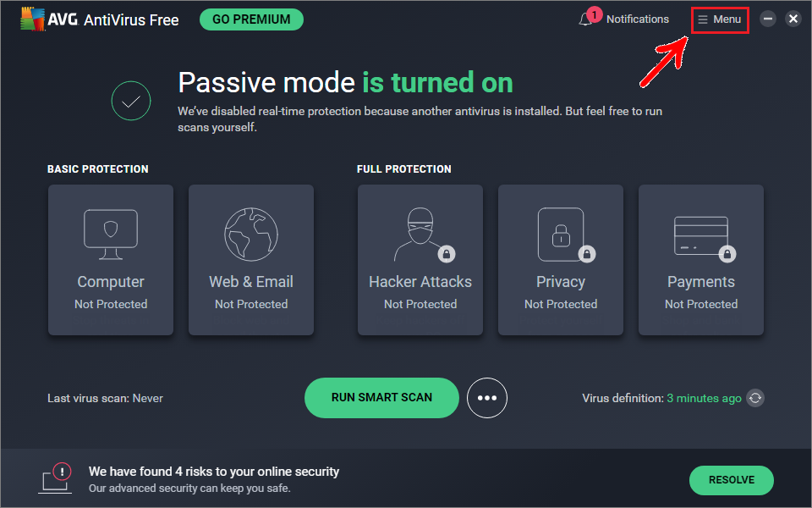The width and height of the screenshot is (812, 508).
Task: Click the Web & Email globe icon
Action: point(251,235)
